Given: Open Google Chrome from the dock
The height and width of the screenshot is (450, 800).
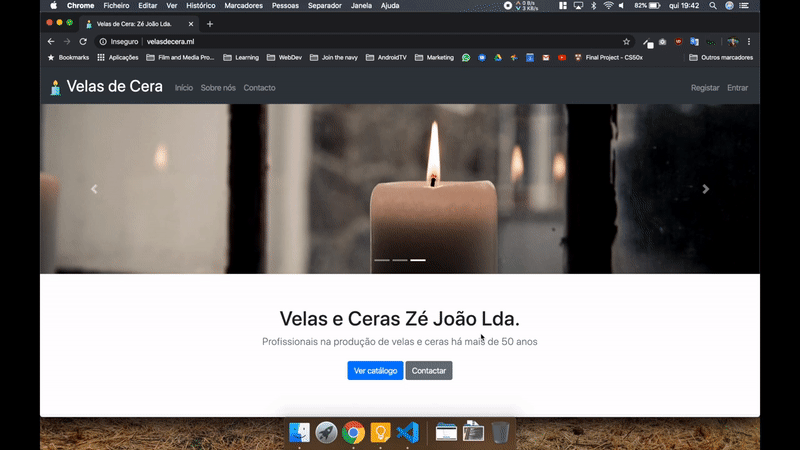Looking at the screenshot, I should pos(353,433).
